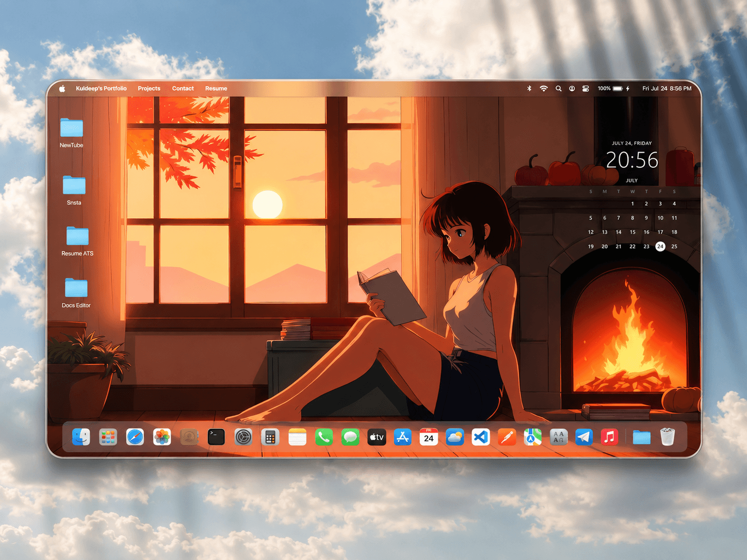This screenshot has height=560, width=747.
Task: Open Font Book from the dock
Action: click(x=558, y=437)
